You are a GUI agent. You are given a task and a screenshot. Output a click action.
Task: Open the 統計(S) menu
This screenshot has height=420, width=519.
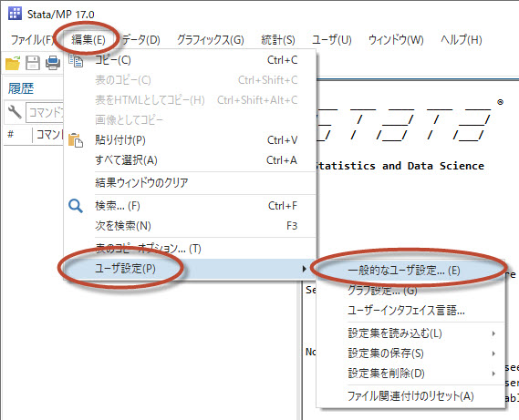click(278, 40)
